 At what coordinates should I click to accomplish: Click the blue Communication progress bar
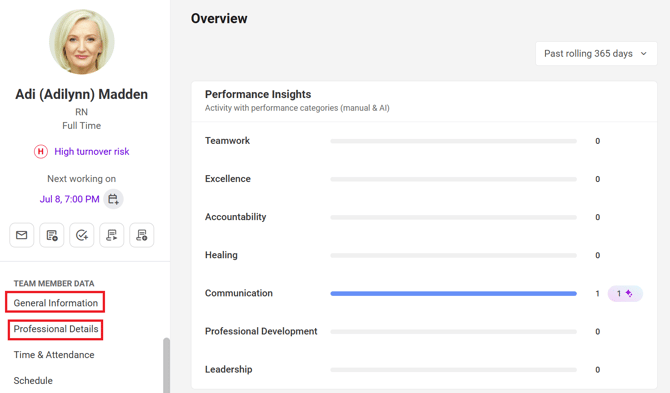click(x=453, y=293)
